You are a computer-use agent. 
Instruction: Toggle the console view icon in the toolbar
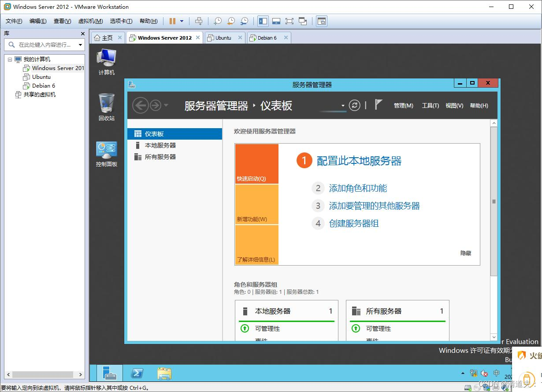point(322,21)
